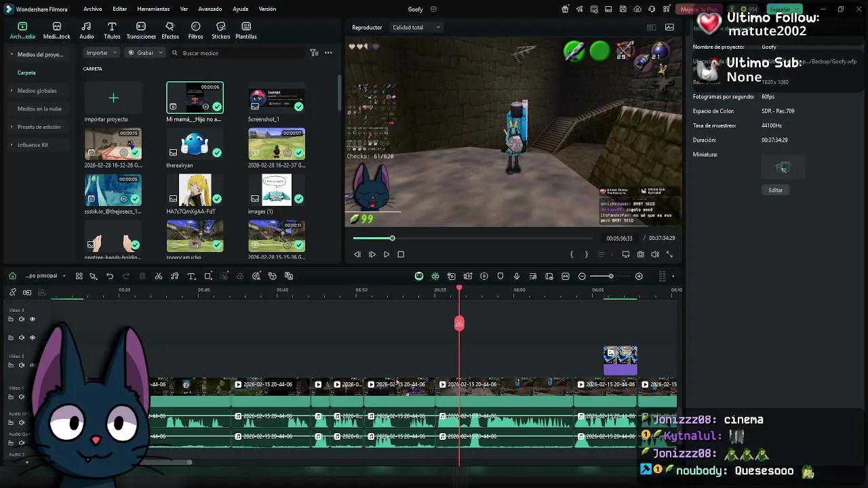
Task: Open the Plantillas panel
Action: click(x=246, y=30)
